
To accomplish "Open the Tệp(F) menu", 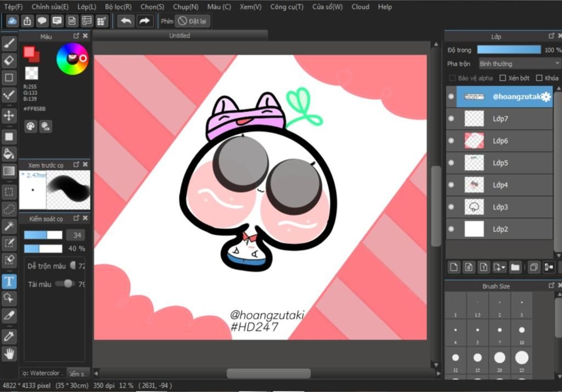I will [x=13, y=7].
